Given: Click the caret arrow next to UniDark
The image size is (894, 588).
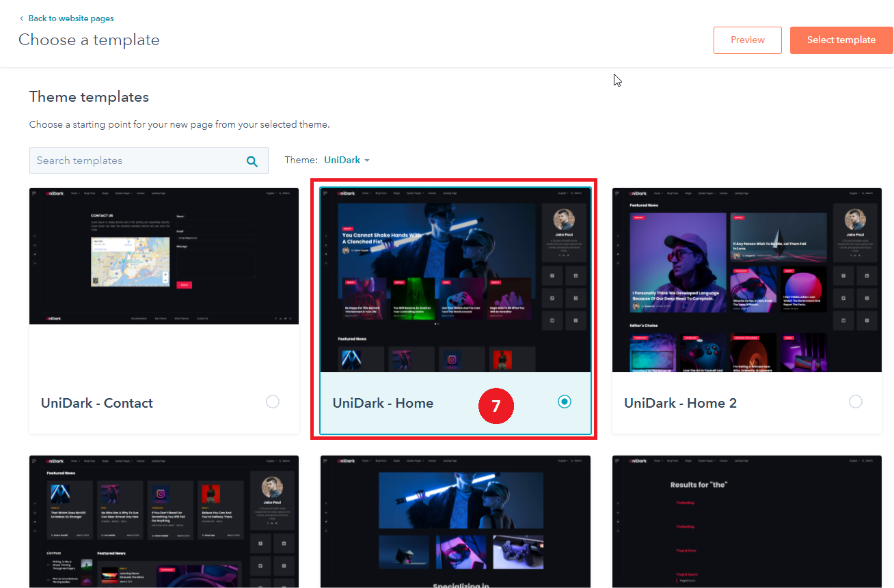Looking at the screenshot, I should click(x=367, y=160).
